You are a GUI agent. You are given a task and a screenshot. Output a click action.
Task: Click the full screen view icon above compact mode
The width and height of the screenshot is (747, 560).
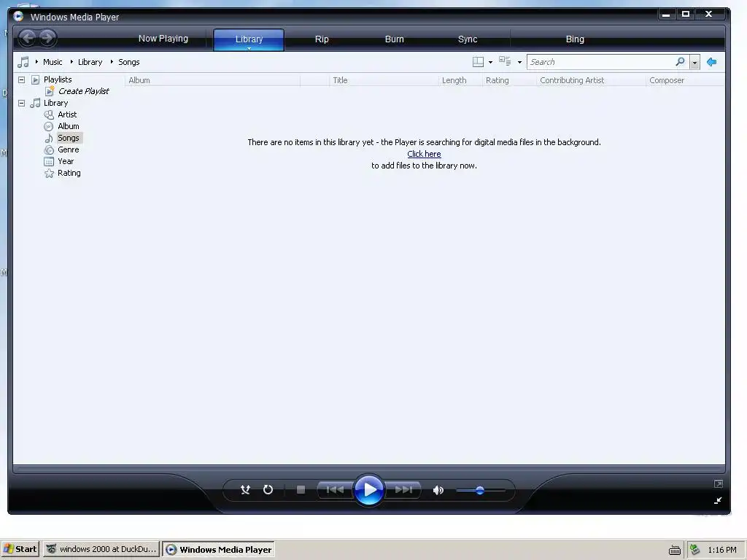pos(719,484)
